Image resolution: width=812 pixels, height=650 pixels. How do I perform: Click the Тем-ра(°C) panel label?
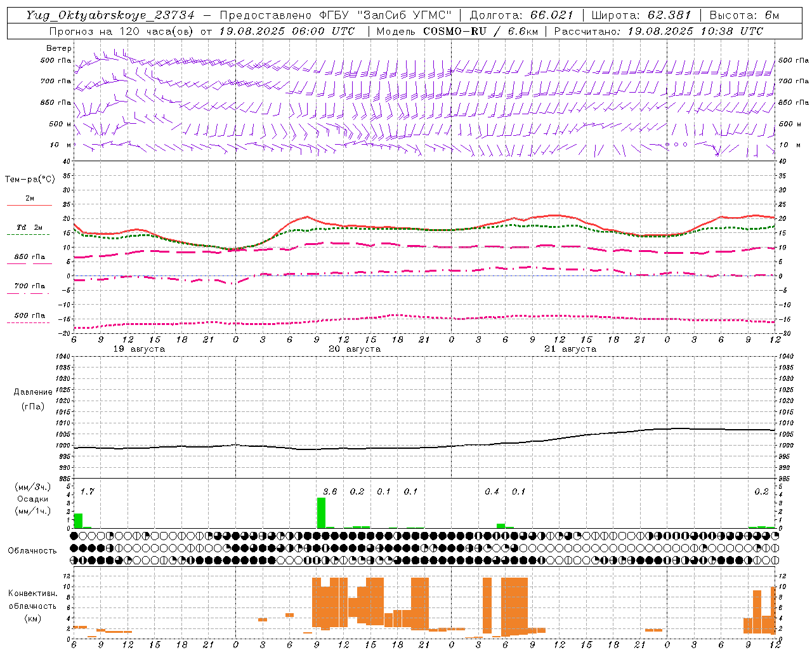(x=30, y=180)
